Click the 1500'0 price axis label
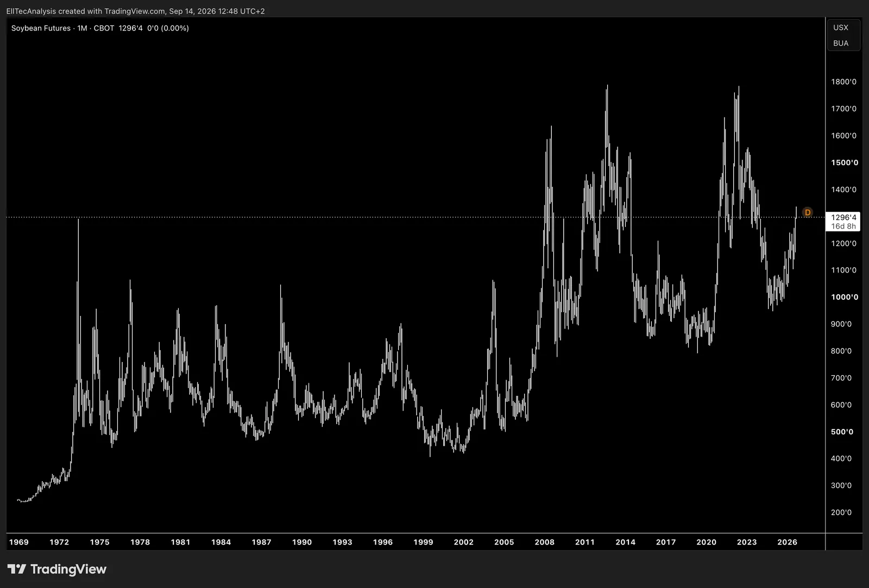The width and height of the screenshot is (869, 588). [845, 162]
